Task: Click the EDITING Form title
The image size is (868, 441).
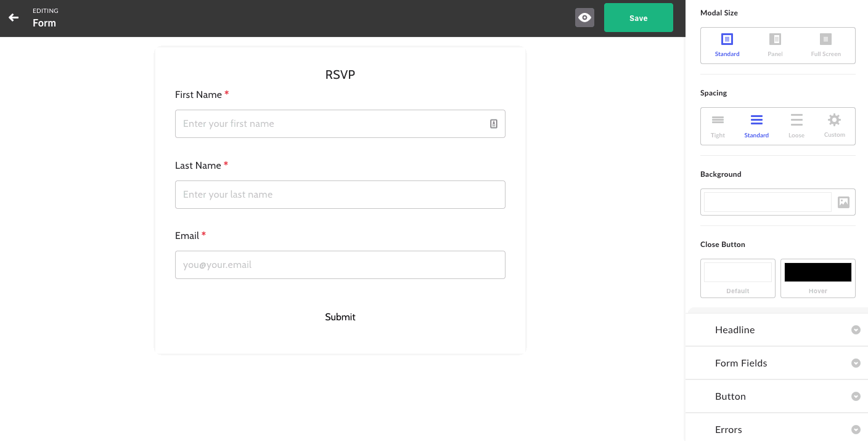Action: point(45,18)
